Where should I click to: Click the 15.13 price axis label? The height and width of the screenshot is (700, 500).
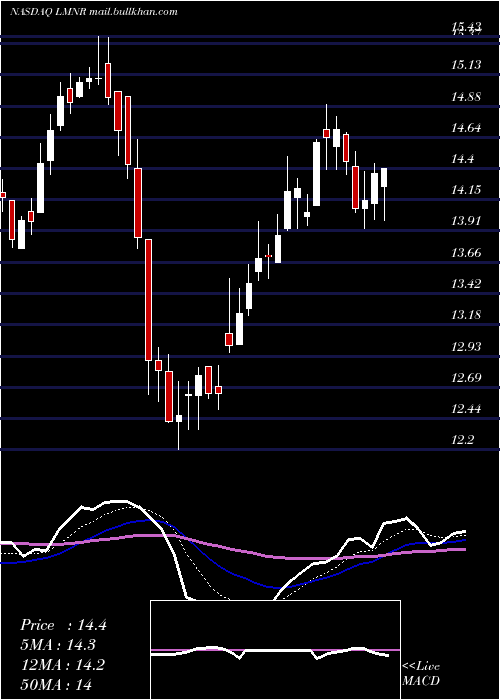tap(466, 65)
